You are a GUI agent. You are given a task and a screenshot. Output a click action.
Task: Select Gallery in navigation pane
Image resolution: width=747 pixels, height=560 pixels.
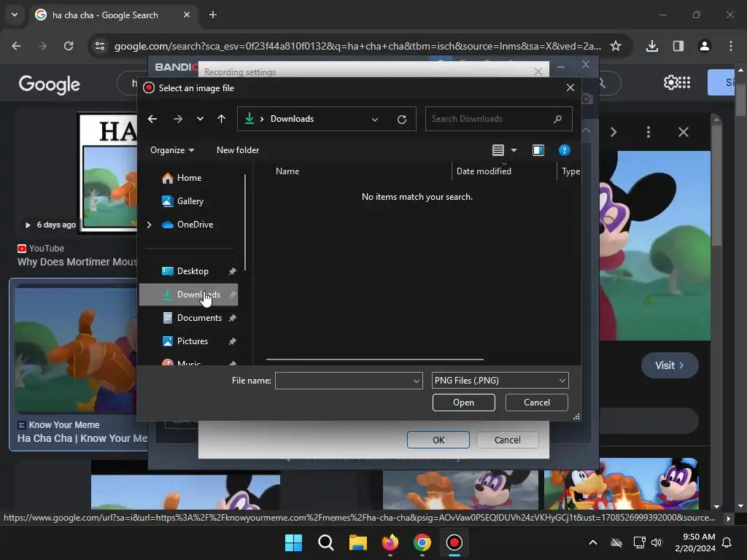point(190,201)
